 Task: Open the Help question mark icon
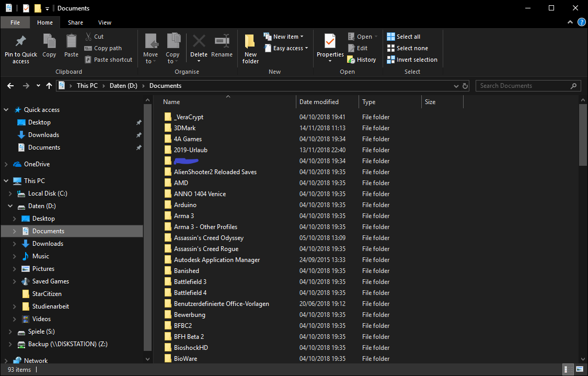click(582, 22)
